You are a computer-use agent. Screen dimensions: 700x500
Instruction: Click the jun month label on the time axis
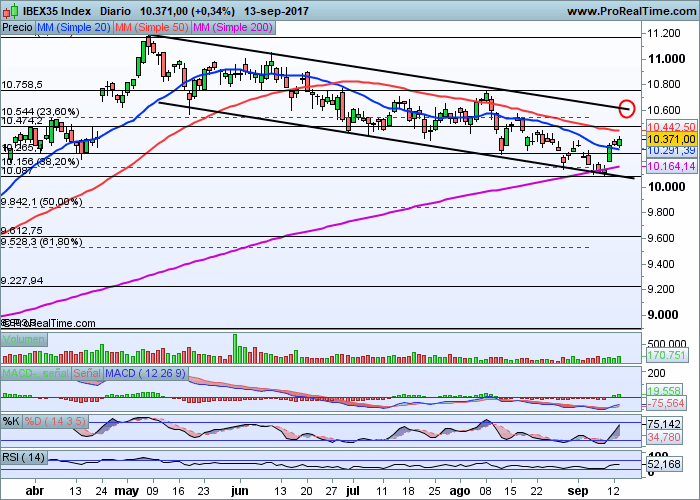pyautogui.click(x=239, y=491)
